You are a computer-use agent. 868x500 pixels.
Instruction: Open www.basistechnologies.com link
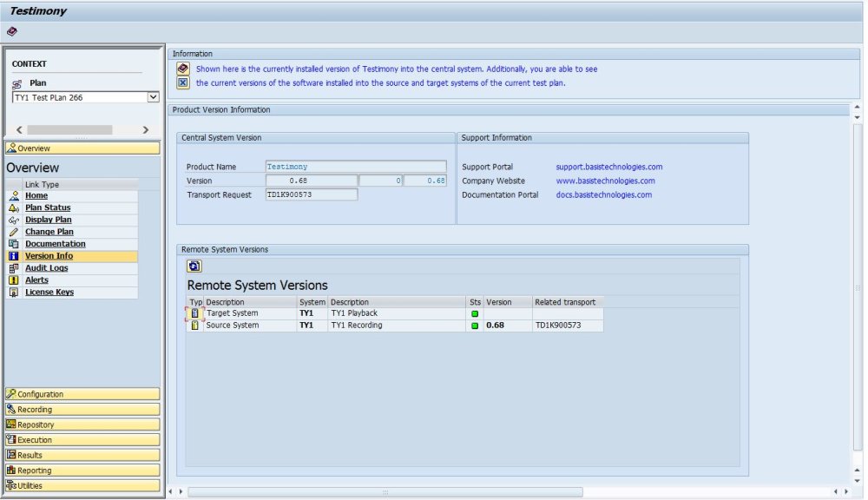tap(605, 181)
